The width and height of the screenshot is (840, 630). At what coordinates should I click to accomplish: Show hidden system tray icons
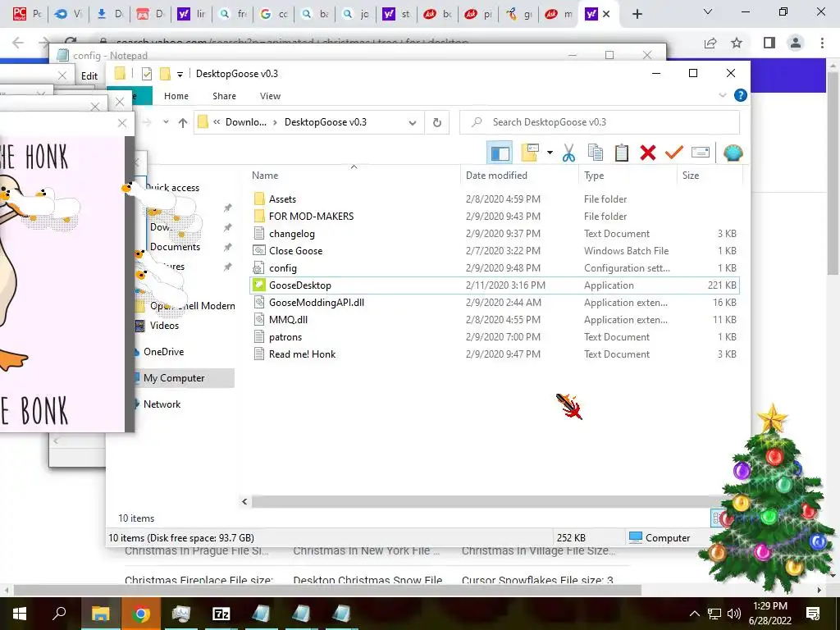694,614
